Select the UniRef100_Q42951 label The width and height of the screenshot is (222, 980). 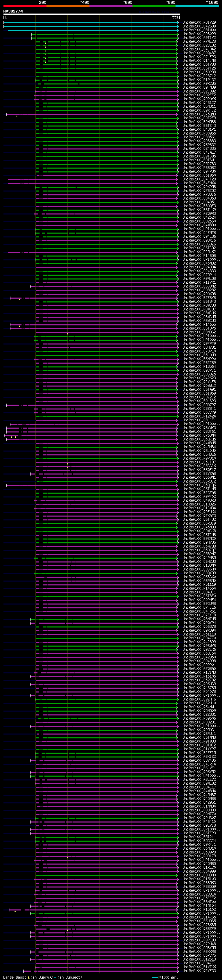point(199,802)
